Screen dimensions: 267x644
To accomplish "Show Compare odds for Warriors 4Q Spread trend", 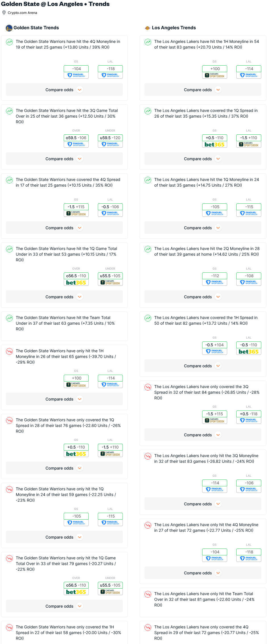I will (x=64, y=228).
